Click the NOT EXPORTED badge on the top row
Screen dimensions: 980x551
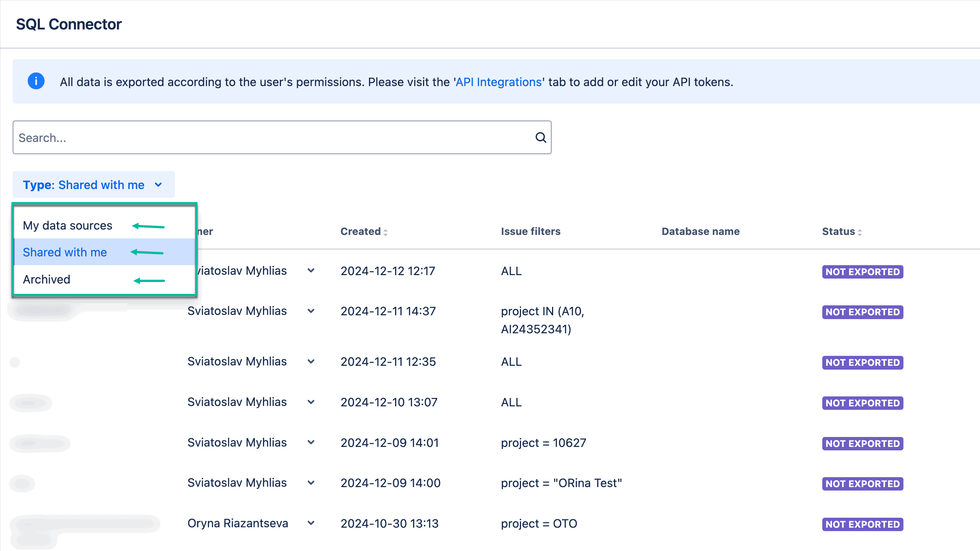[x=862, y=272]
